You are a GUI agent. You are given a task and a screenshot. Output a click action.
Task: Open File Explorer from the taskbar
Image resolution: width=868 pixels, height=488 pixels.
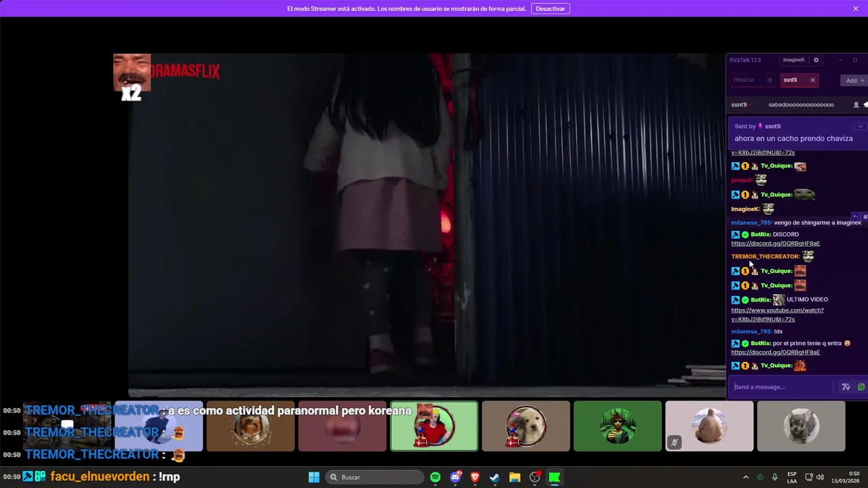pyautogui.click(x=515, y=477)
